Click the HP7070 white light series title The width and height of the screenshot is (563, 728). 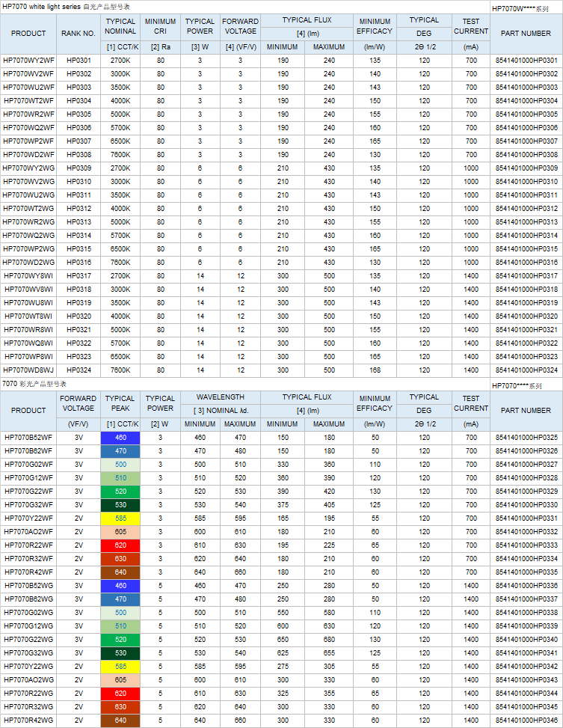[66, 7]
